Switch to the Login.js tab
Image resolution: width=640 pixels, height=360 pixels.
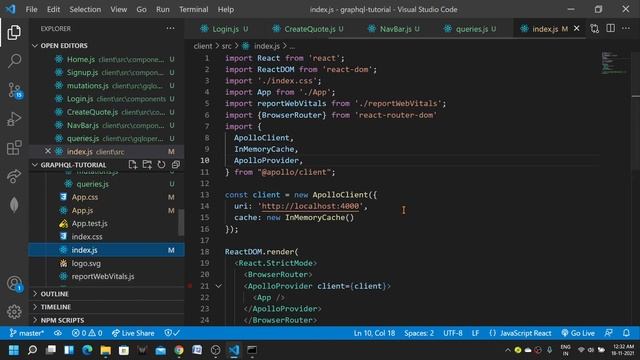click(224, 29)
